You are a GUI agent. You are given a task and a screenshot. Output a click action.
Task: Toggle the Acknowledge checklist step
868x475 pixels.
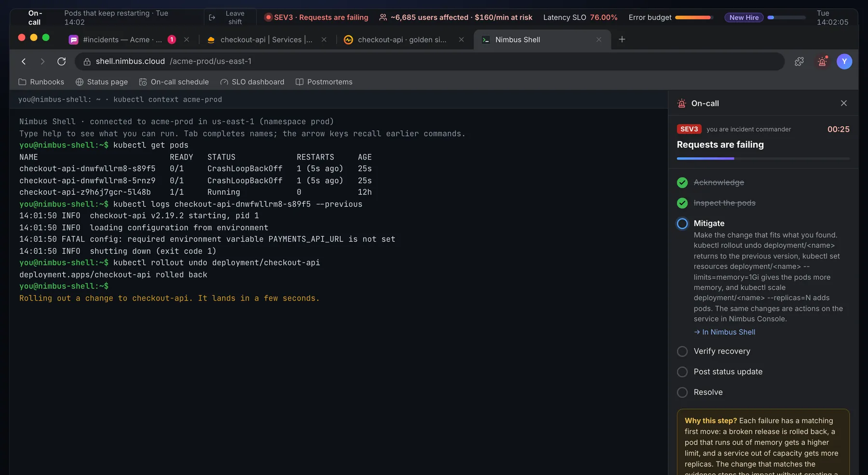tap(682, 183)
